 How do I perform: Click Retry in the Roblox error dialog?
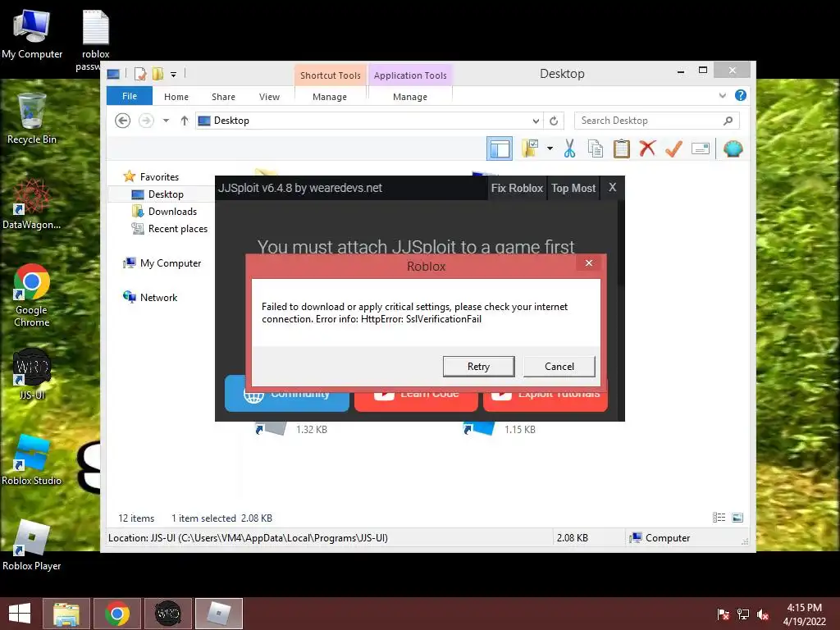click(478, 367)
